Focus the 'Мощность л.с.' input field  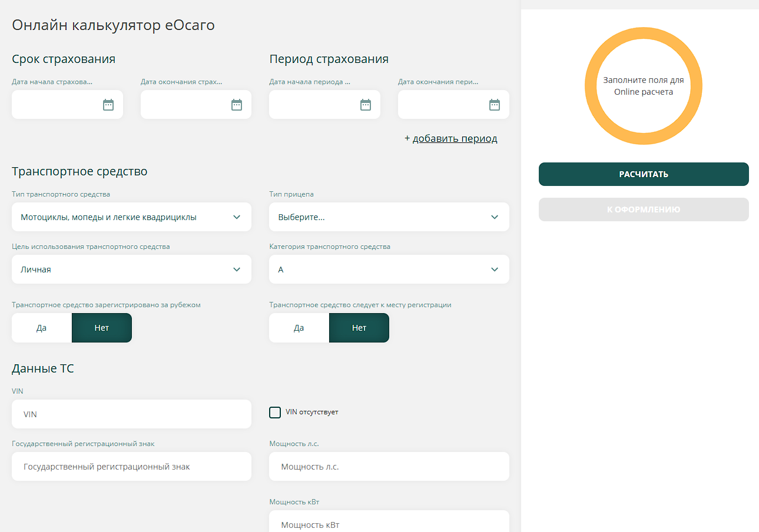(389, 467)
